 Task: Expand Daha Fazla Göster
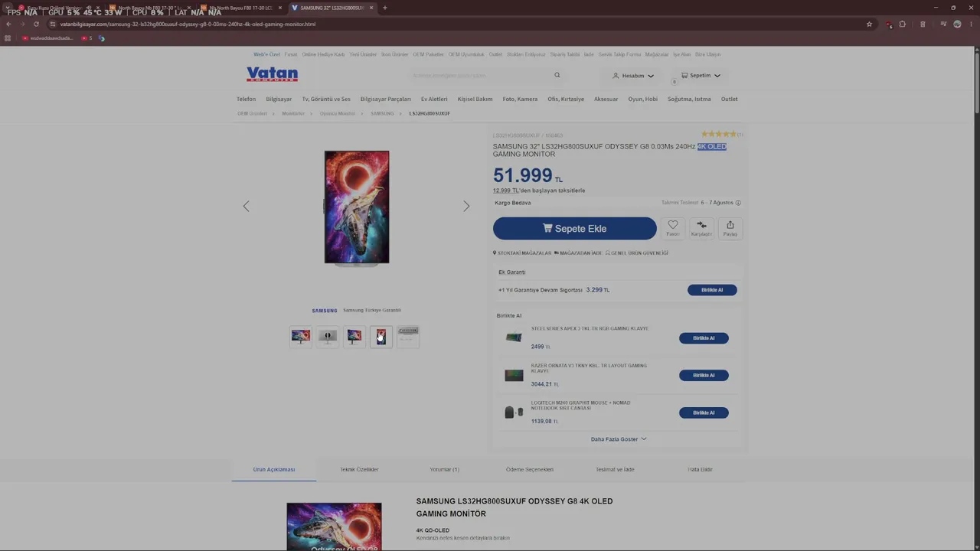pos(619,439)
